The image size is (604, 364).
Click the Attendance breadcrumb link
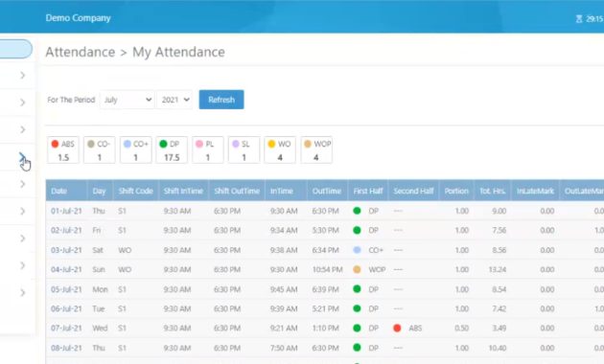click(x=81, y=52)
